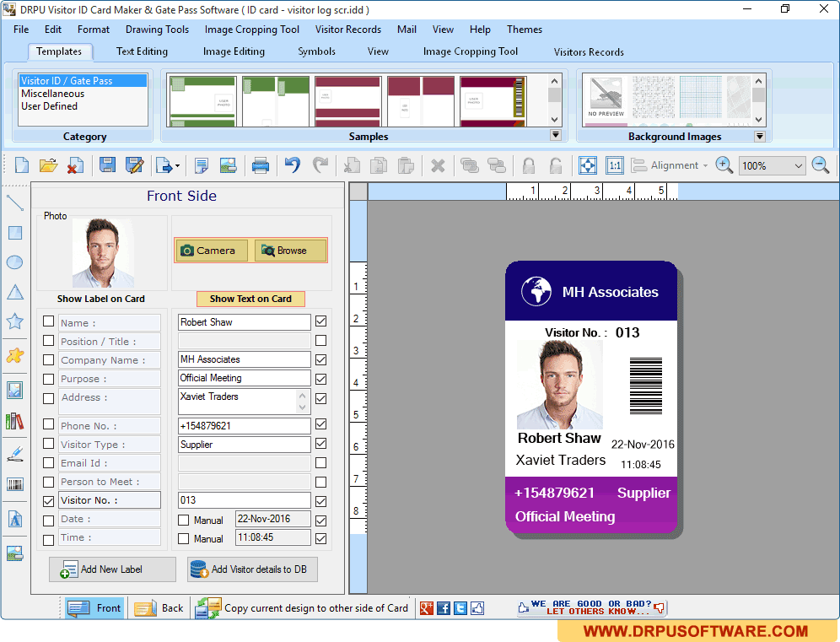
Task: Click the Open folder icon
Action: pyautogui.click(x=48, y=165)
